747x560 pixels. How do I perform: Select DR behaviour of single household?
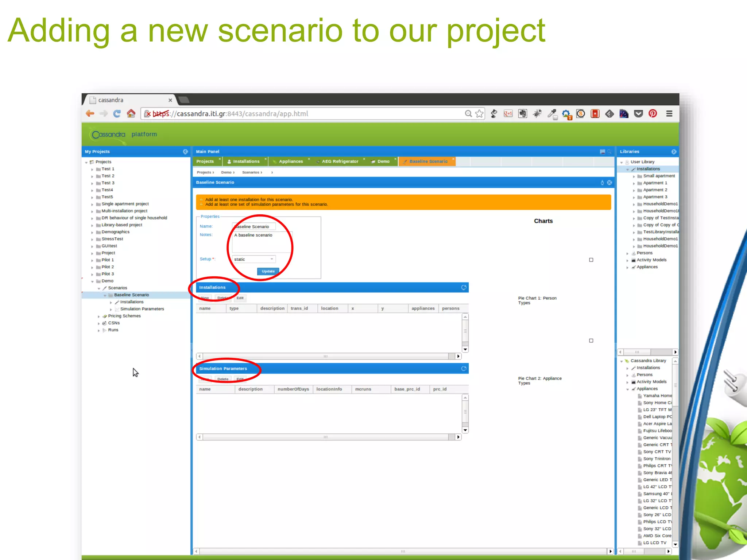tap(134, 218)
